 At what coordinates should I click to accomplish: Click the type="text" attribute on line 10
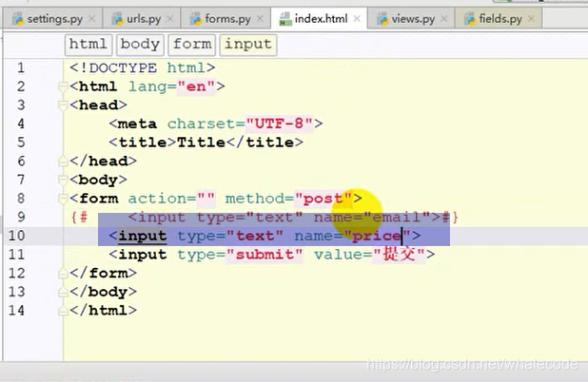(230, 236)
